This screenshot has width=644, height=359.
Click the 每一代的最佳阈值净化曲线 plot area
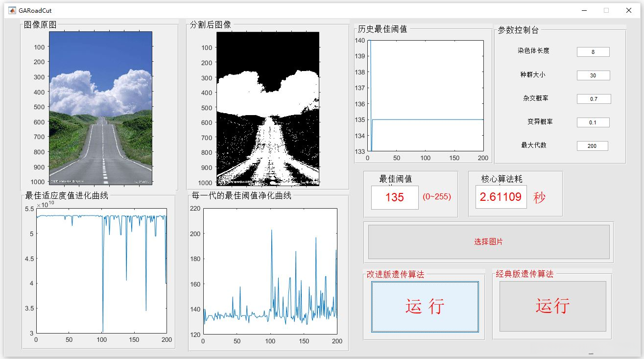click(270, 271)
